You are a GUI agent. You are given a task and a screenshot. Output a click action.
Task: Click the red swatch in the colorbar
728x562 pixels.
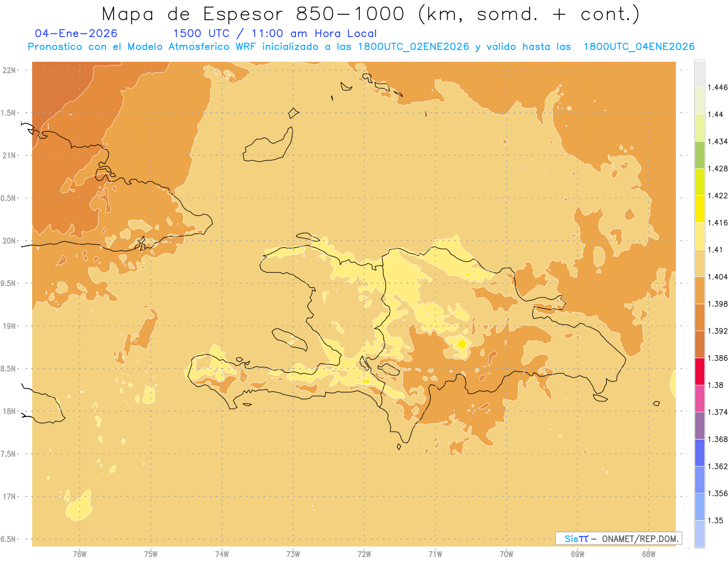[x=699, y=372]
